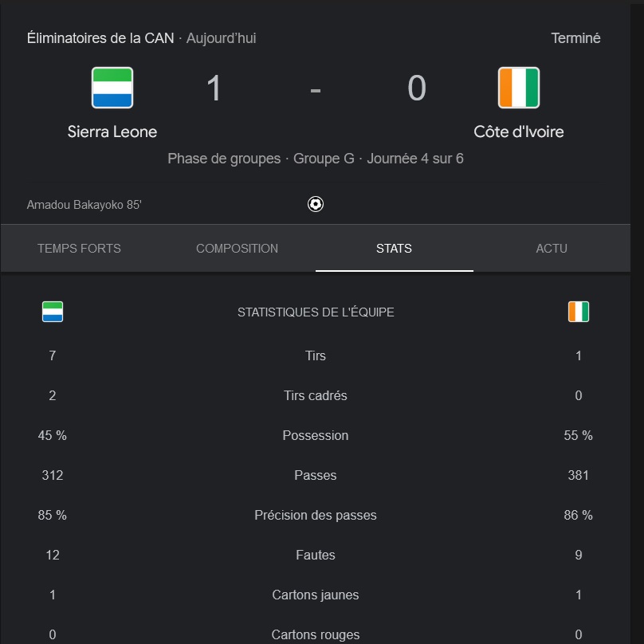644x644 pixels.
Task: Click the Sierra Leone team name
Action: tap(112, 132)
